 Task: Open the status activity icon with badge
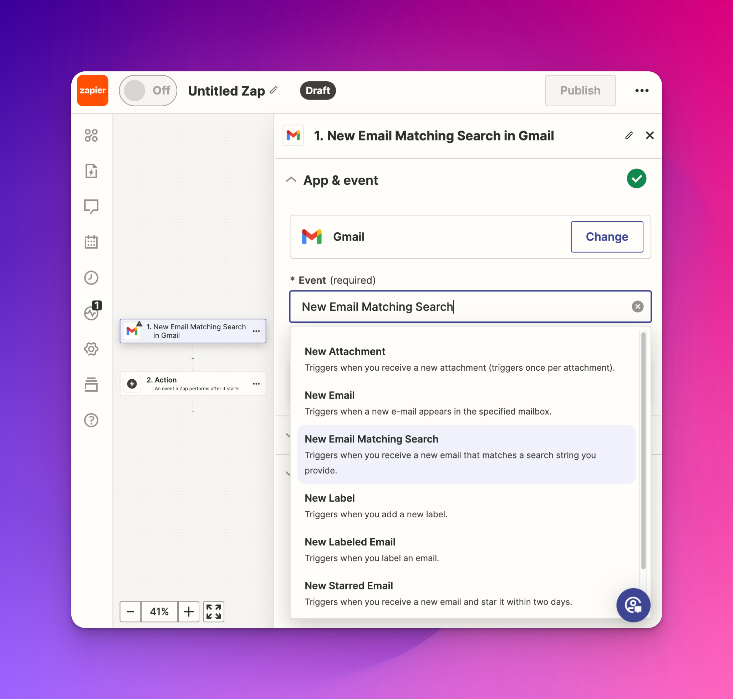coord(91,313)
